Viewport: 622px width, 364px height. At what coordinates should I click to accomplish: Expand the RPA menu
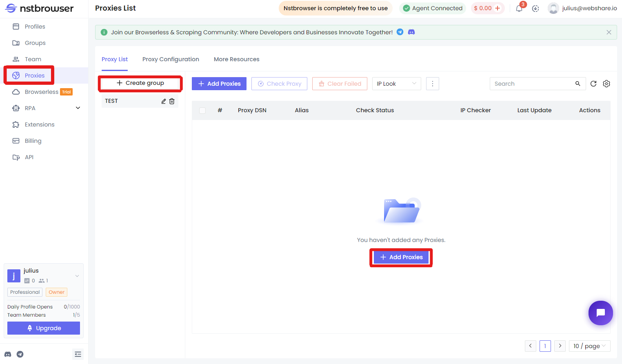click(x=44, y=108)
